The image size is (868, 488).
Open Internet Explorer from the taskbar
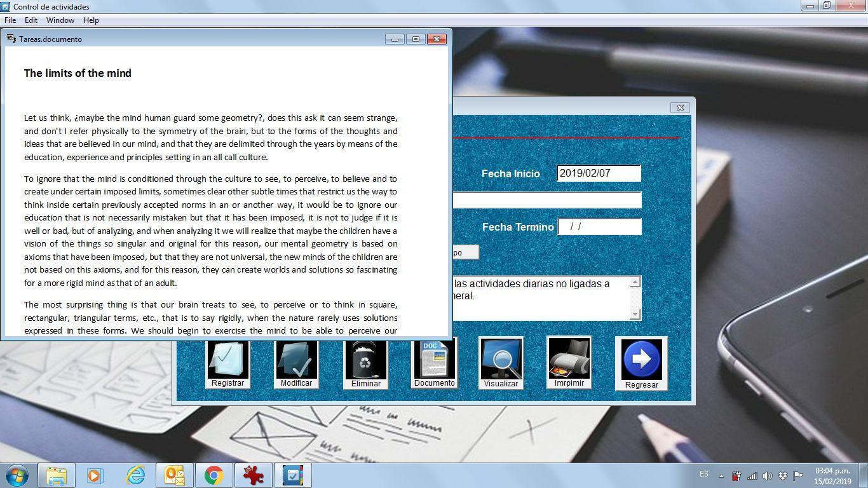pos(135,475)
